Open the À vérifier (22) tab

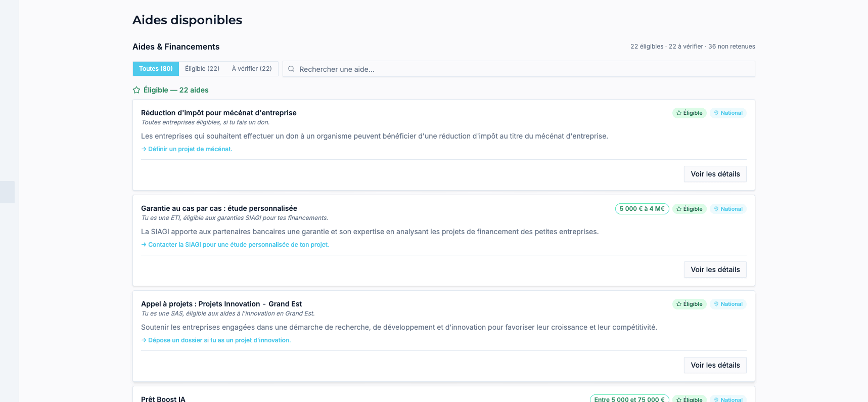point(252,69)
